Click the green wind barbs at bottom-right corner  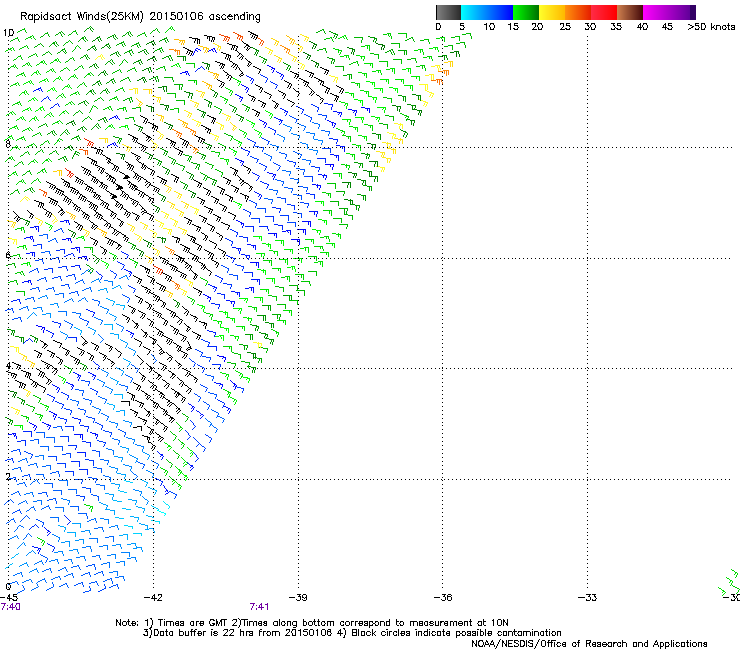coord(729,582)
